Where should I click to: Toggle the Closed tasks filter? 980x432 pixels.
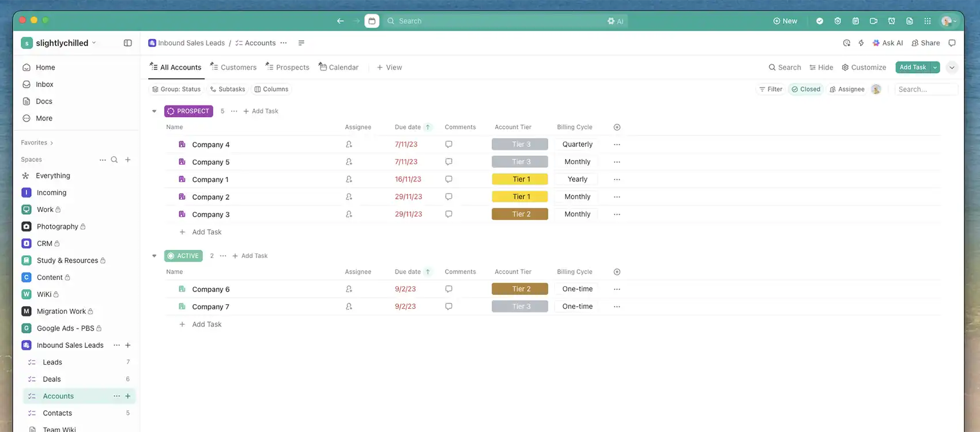806,89
